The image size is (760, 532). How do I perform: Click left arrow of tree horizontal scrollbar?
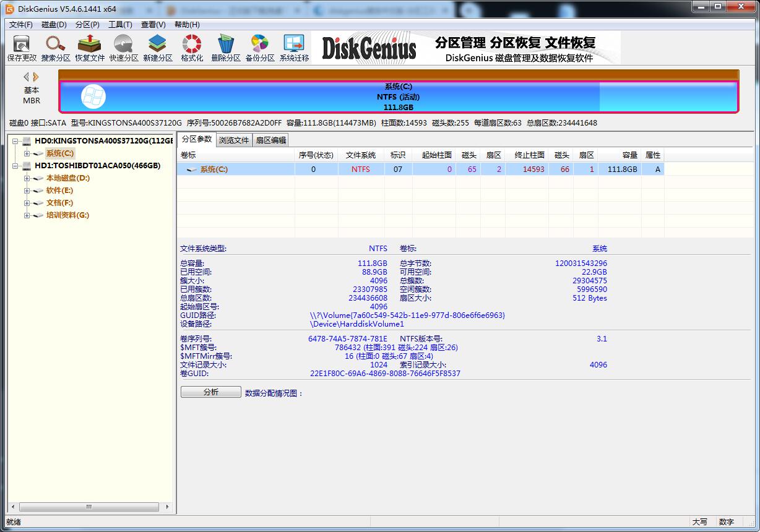(x=12, y=507)
